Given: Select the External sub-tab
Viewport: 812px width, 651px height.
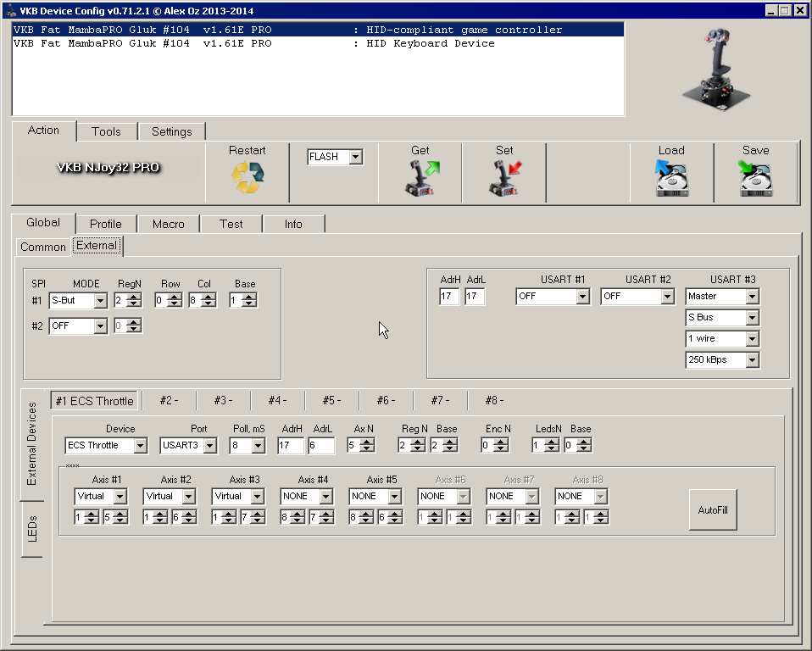Looking at the screenshot, I should [97, 246].
